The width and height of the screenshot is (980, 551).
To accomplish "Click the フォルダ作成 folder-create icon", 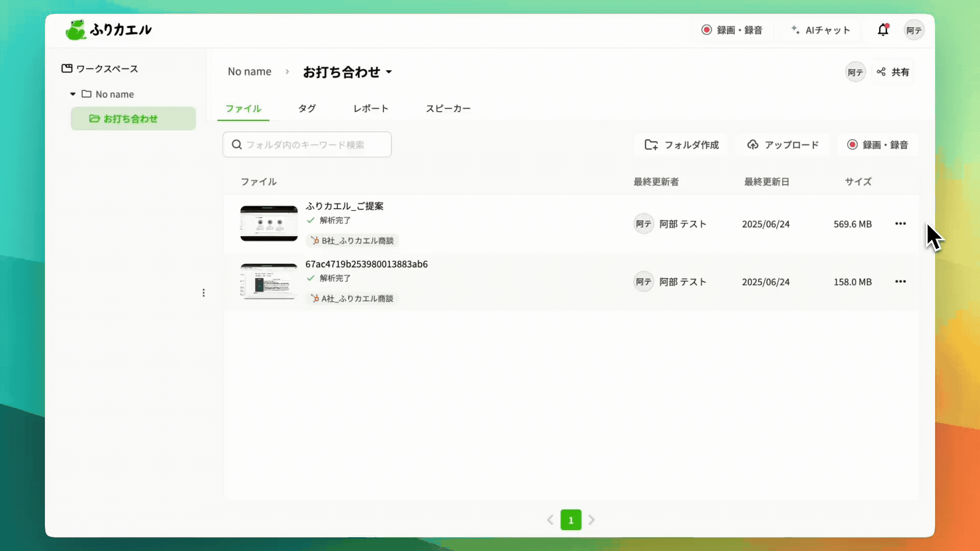I will (651, 144).
